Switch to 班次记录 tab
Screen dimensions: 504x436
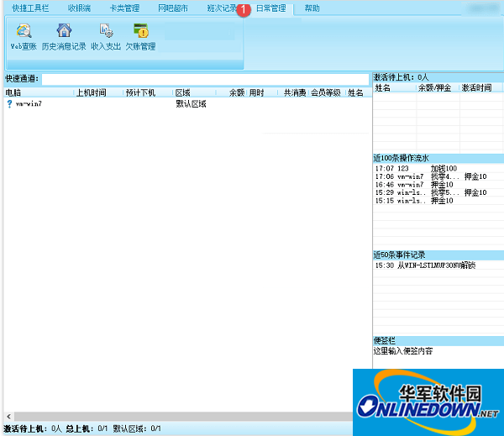(222, 8)
